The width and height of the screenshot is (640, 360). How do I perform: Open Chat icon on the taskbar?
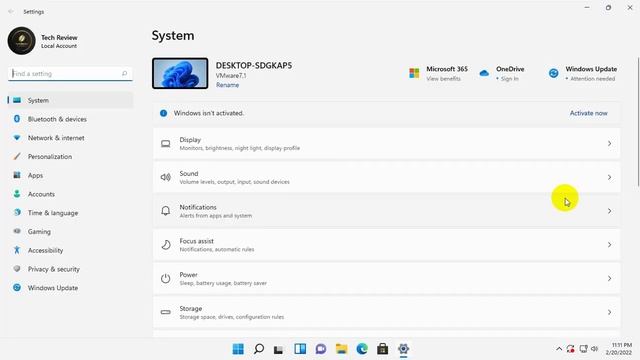pos(321,349)
